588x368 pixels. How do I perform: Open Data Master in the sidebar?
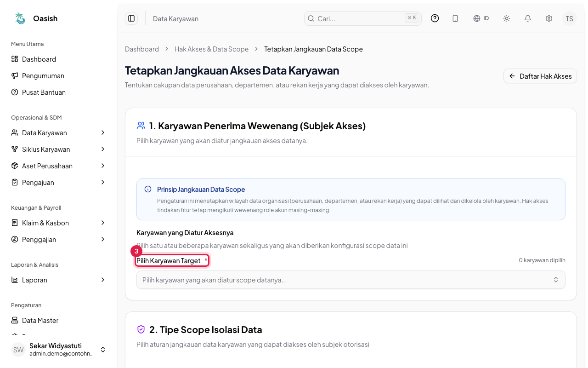coord(58,320)
